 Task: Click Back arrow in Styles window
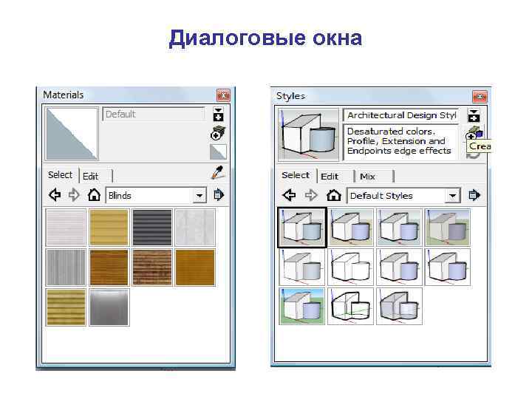click(289, 195)
